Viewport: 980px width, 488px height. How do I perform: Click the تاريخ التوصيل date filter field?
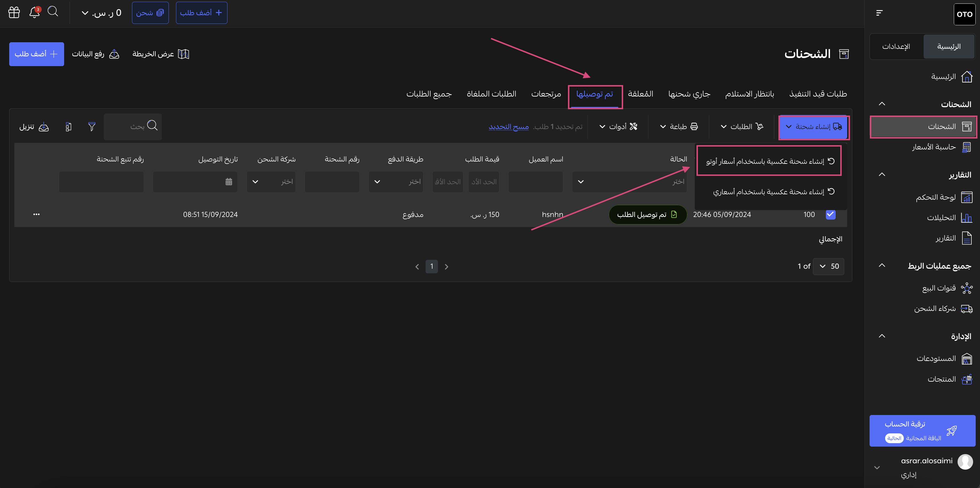coord(195,182)
